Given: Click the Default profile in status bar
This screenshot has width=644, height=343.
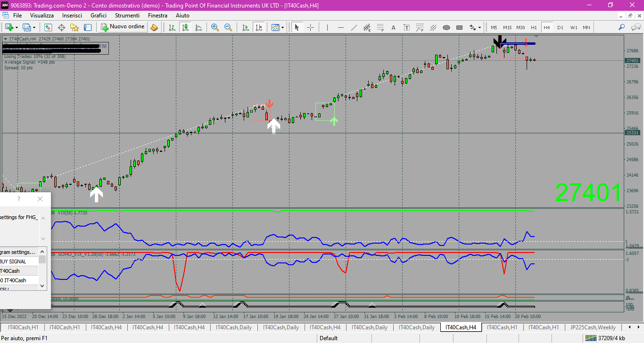Looking at the screenshot, I should tap(329, 338).
